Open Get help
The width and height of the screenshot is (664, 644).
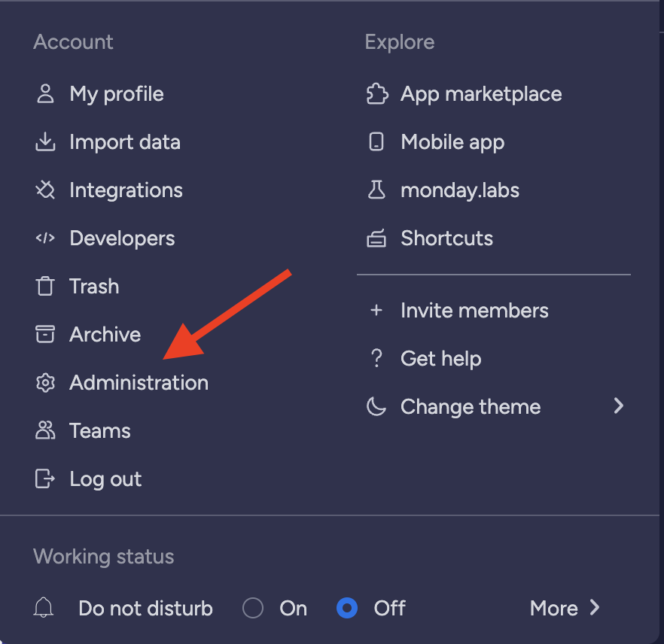441,359
